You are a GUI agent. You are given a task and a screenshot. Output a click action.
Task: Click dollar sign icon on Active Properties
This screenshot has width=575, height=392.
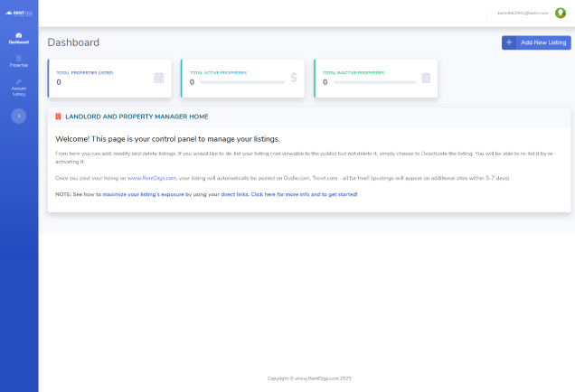pos(294,78)
